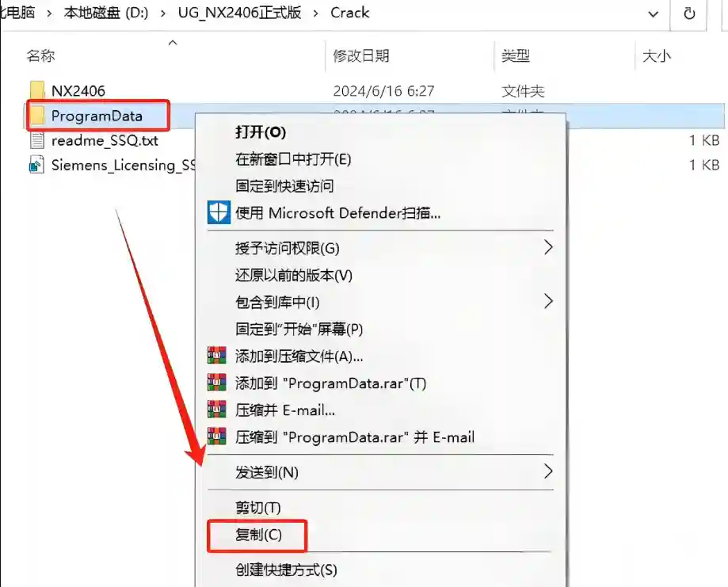Select the ProgramData folder icon
This screenshot has width=728, height=587.
pyautogui.click(x=37, y=116)
